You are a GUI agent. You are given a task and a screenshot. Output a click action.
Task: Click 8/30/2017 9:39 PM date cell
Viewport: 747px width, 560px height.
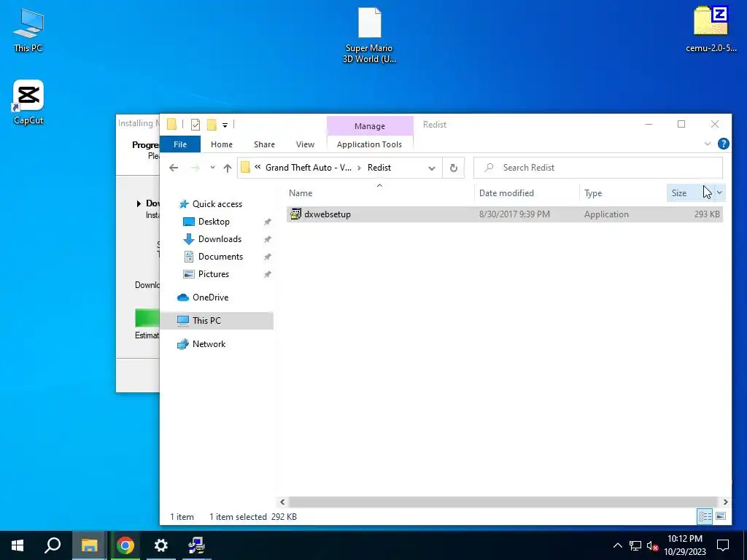514,214
